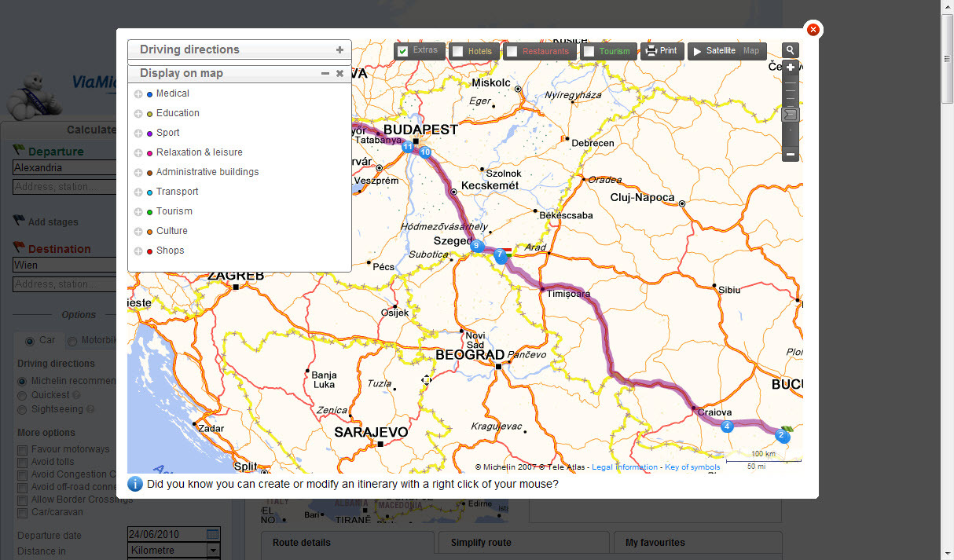Expand the Transport category
954x560 pixels.
[138, 192]
